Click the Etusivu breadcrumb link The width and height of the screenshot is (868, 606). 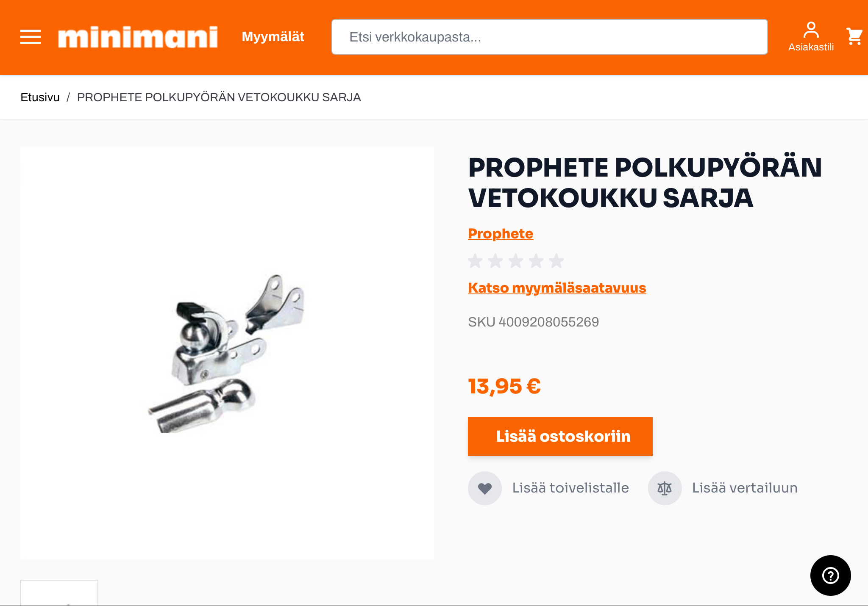40,97
